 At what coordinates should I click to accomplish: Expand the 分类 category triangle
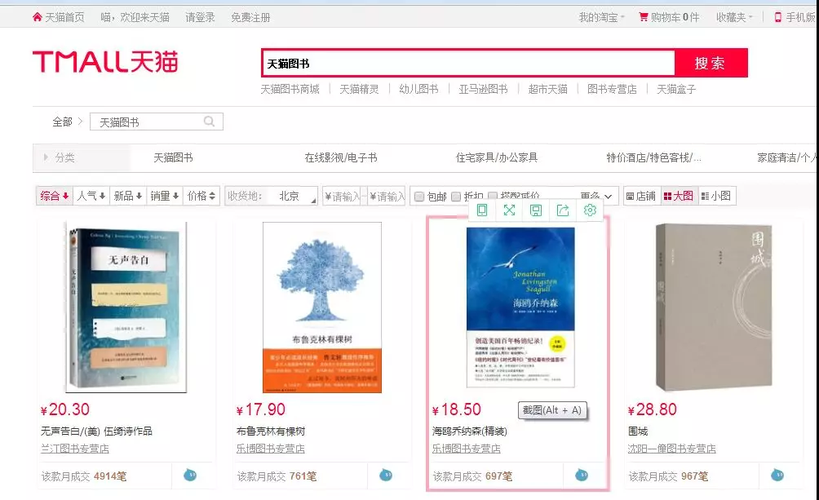tap(46, 157)
